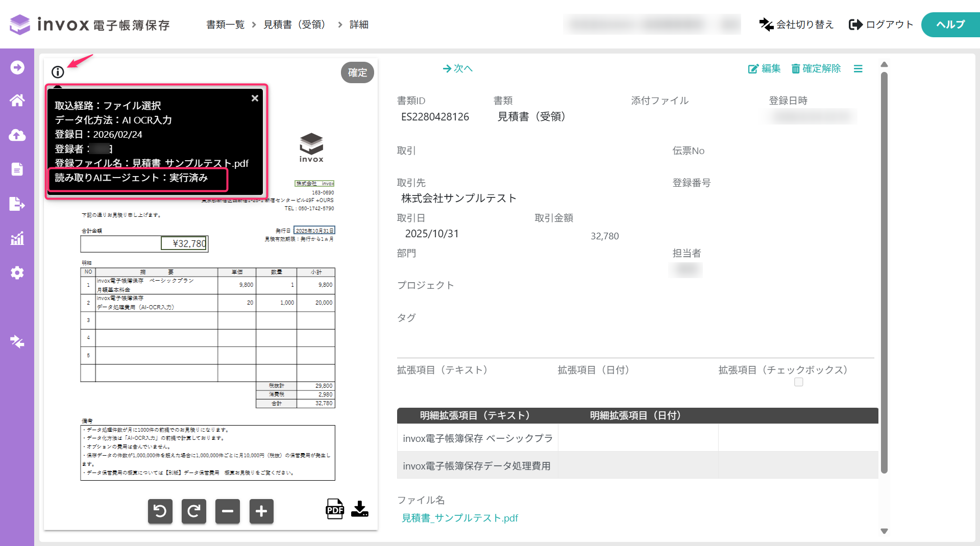Open the 見積書_サンプルテスト.pdf file link
Image resolution: width=980 pixels, height=546 pixels.
click(x=460, y=518)
